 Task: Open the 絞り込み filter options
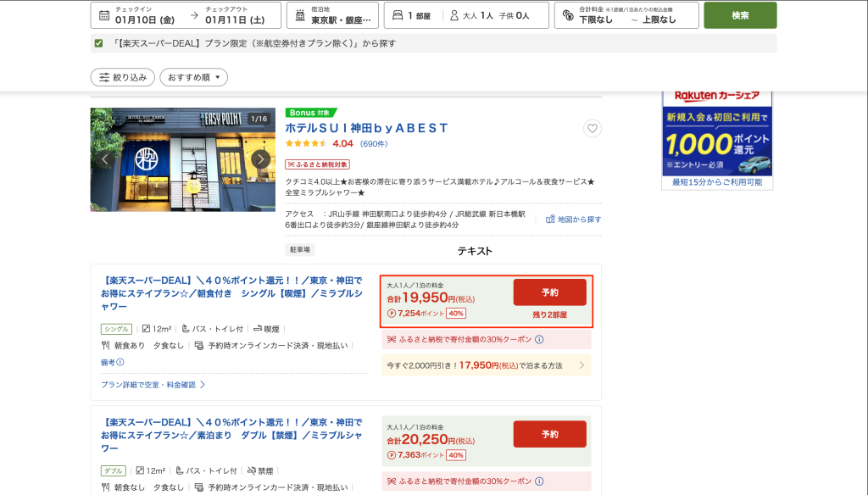tap(122, 77)
